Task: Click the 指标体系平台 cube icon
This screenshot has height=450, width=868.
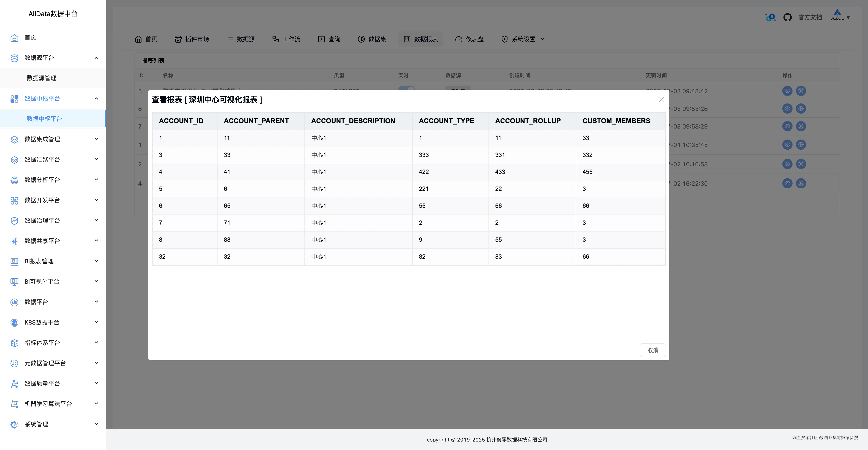Action: (14, 343)
